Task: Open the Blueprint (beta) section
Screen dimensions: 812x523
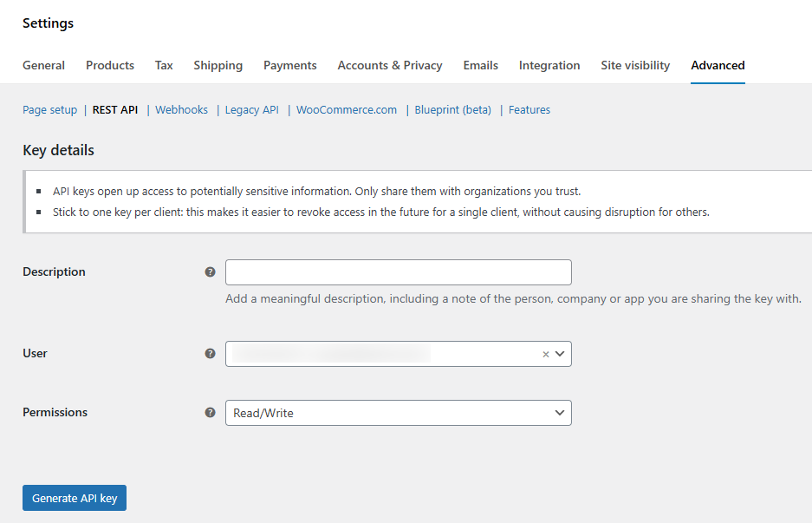Action: (452, 110)
